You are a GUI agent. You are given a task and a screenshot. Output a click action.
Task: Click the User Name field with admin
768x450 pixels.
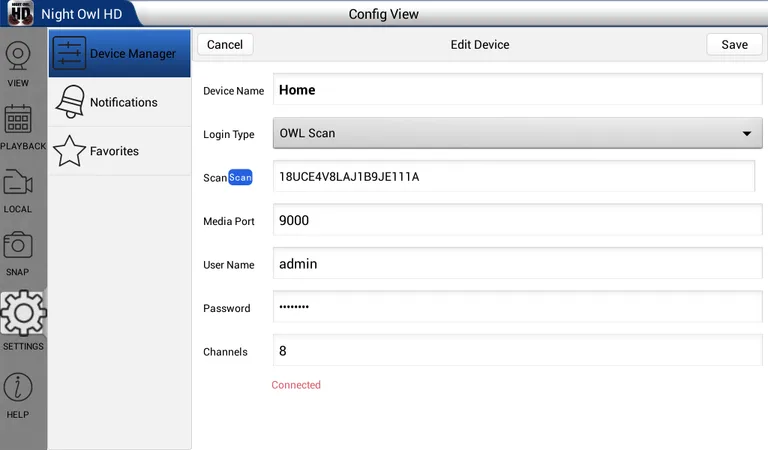coord(516,264)
